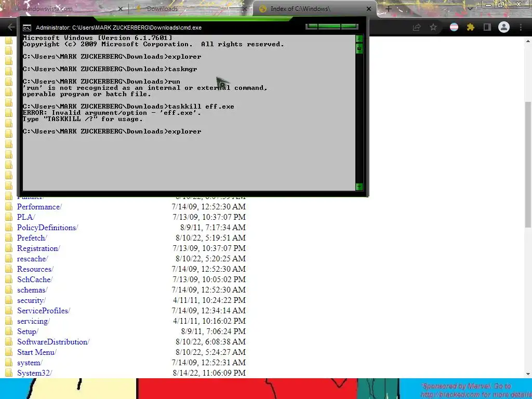532x399 pixels.
Task: Close the Index of C:\Windows\ tab
Action: pyautogui.click(x=369, y=9)
